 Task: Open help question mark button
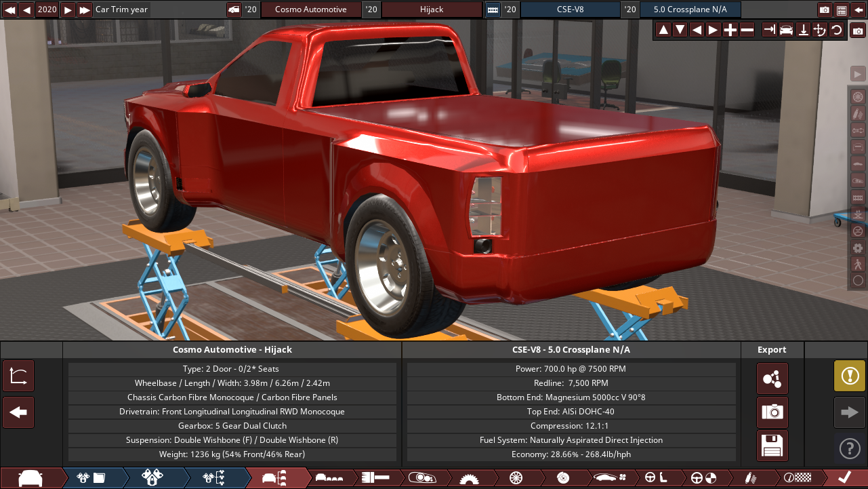pos(850,448)
